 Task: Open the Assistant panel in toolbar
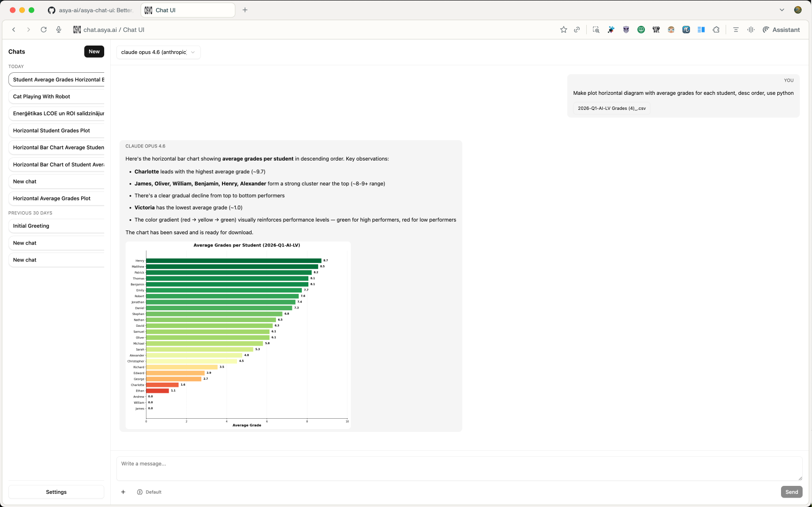[x=781, y=30]
